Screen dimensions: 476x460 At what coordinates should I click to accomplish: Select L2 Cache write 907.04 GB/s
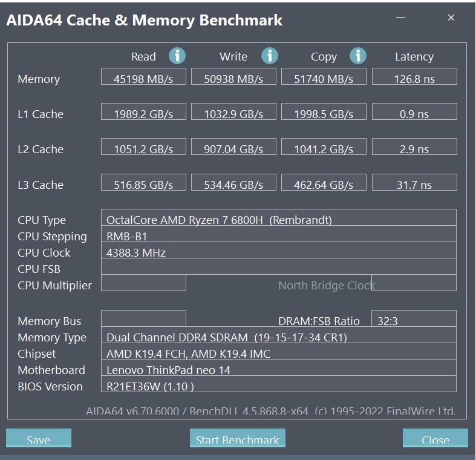(233, 146)
